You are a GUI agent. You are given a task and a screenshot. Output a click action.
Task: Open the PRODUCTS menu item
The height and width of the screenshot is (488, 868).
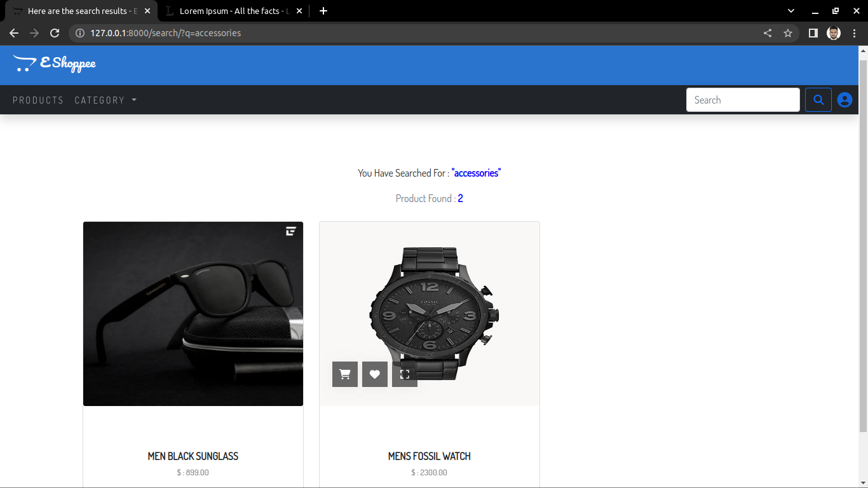click(38, 100)
